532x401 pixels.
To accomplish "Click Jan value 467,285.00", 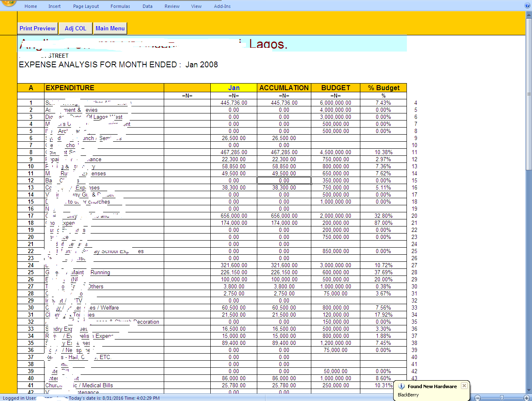I will coord(234,152).
